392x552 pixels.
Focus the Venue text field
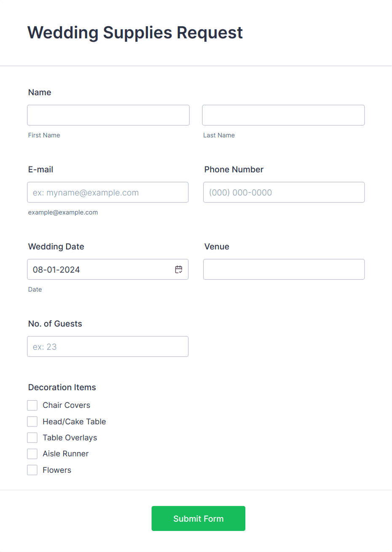pyautogui.click(x=284, y=269)
